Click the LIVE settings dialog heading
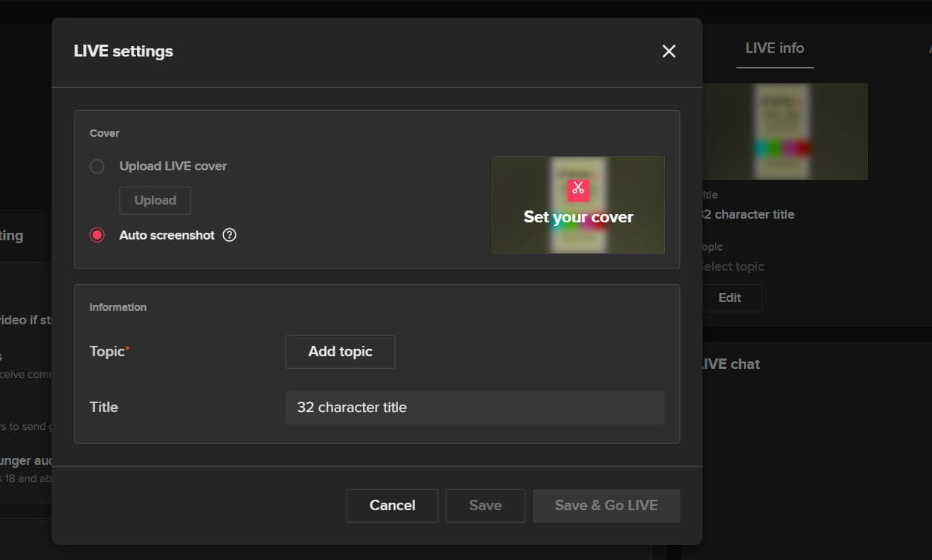The width and height of the screenshot is (932, 560). pos(123,51)
